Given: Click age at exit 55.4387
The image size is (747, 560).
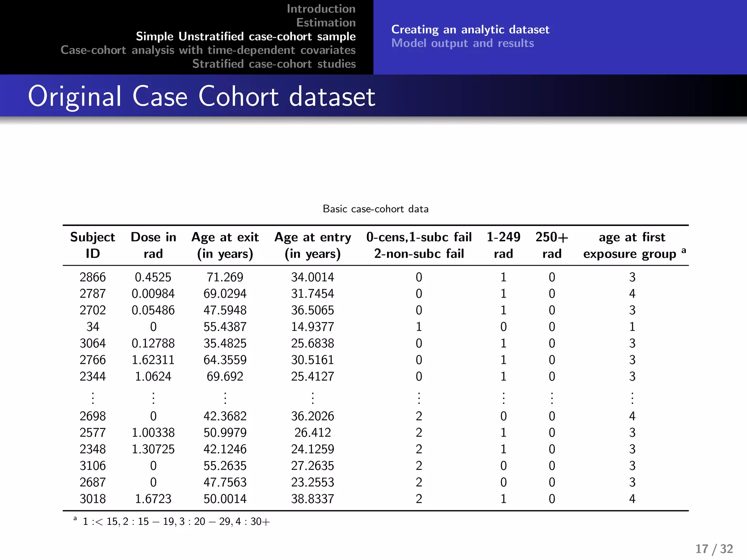Looking at the screenshot, I should pyautogui.click(x=225, y=327).
